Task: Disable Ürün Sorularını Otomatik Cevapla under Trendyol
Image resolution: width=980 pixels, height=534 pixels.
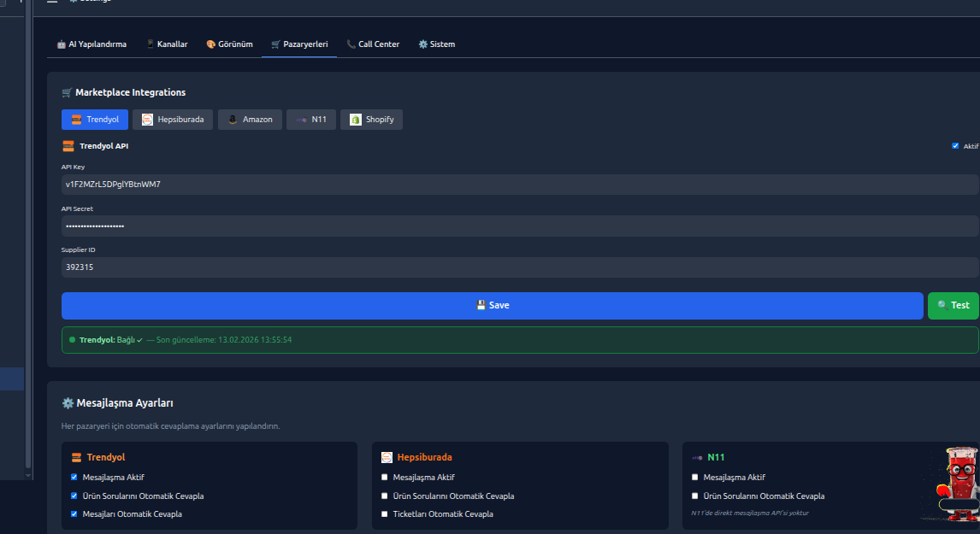Action: [x=74, y=496]
